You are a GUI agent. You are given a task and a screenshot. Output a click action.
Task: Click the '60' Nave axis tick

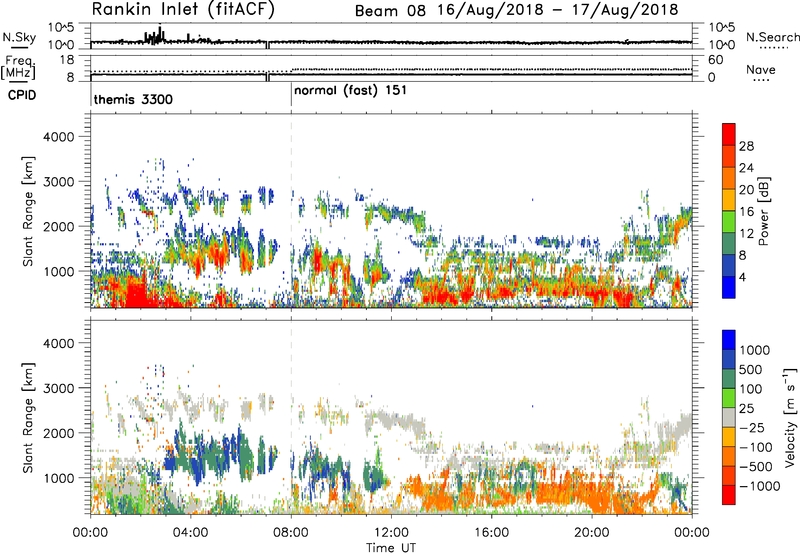point(716,60)
